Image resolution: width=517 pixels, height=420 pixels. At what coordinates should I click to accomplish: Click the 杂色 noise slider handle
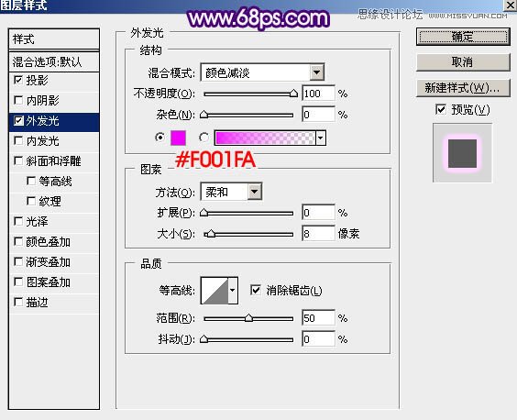click(x=204, y=115)
